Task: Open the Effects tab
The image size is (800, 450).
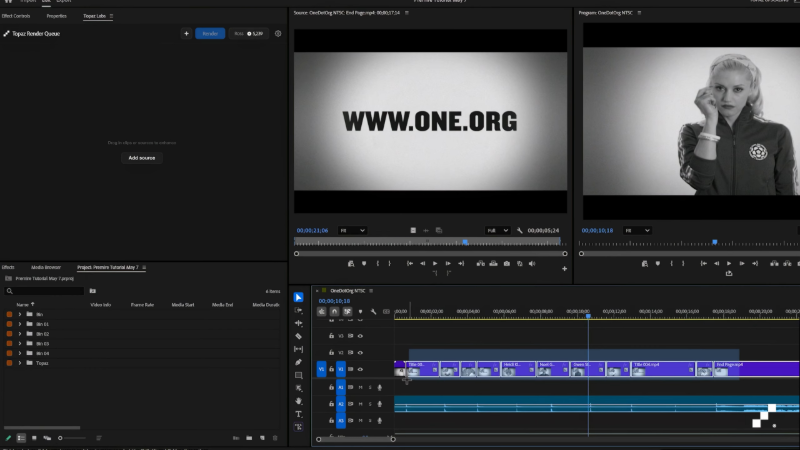Action: [x=8, y=267]
